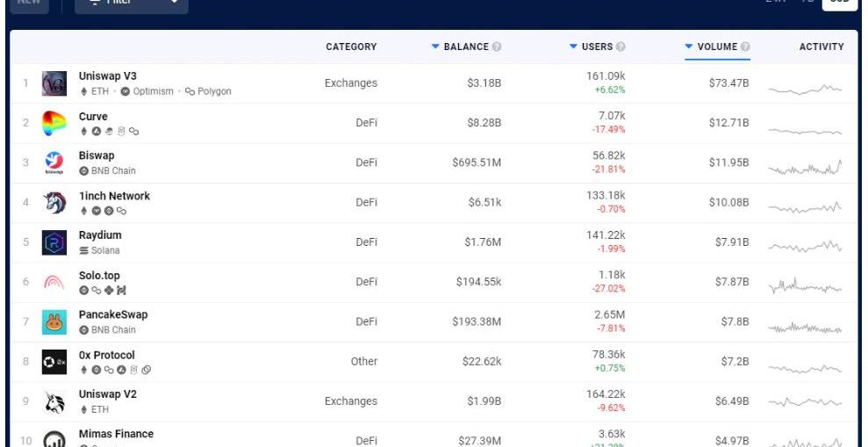868x447 pixels.
Task: Click the PancakeSwap bunny logo
Action: coord(54,322)
